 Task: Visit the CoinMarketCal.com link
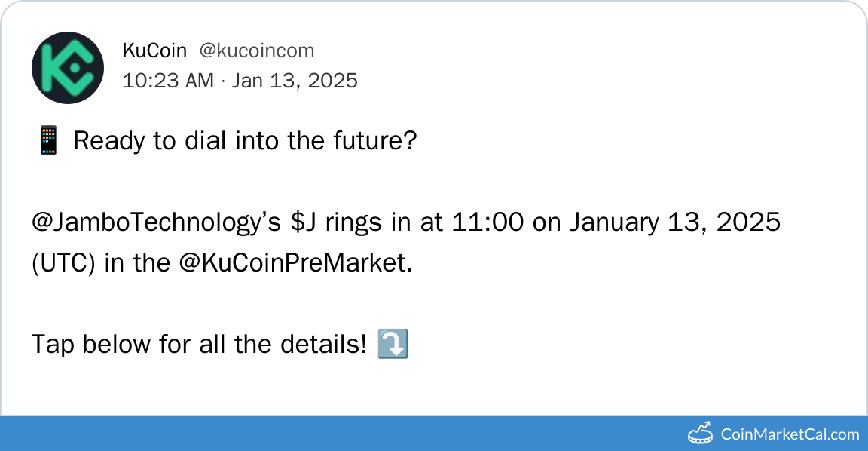790,434
